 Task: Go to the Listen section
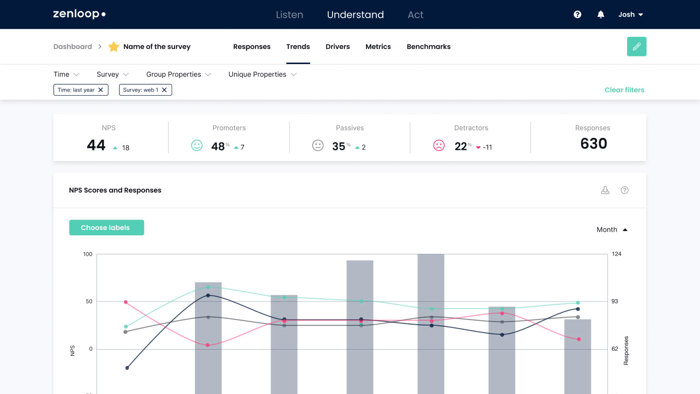pos(289,14)
